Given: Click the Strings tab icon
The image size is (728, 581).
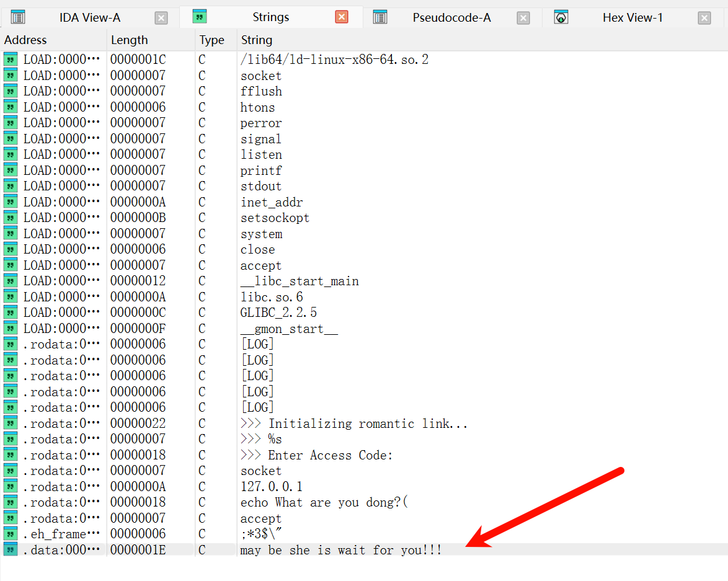Looking at the screenshot, I should point(200,17).
